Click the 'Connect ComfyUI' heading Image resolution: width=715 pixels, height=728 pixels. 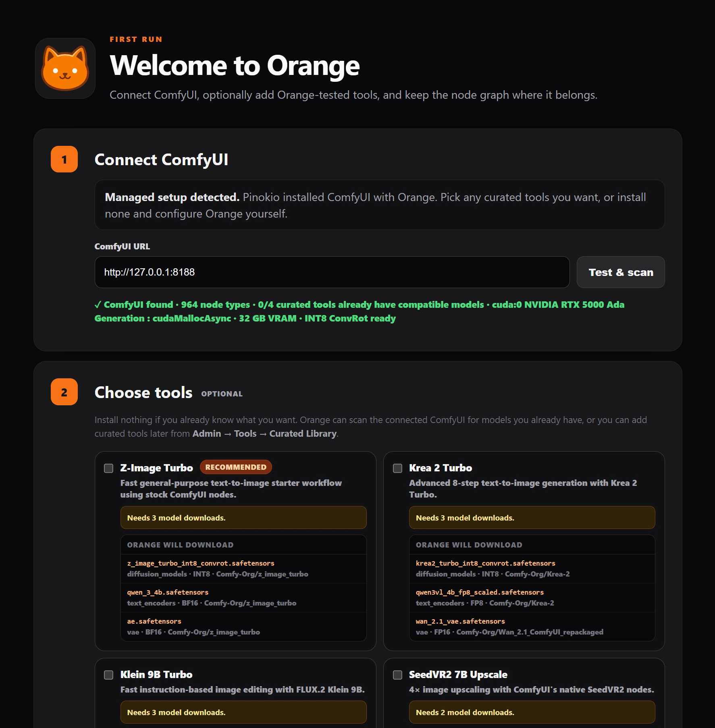[161, 160]
